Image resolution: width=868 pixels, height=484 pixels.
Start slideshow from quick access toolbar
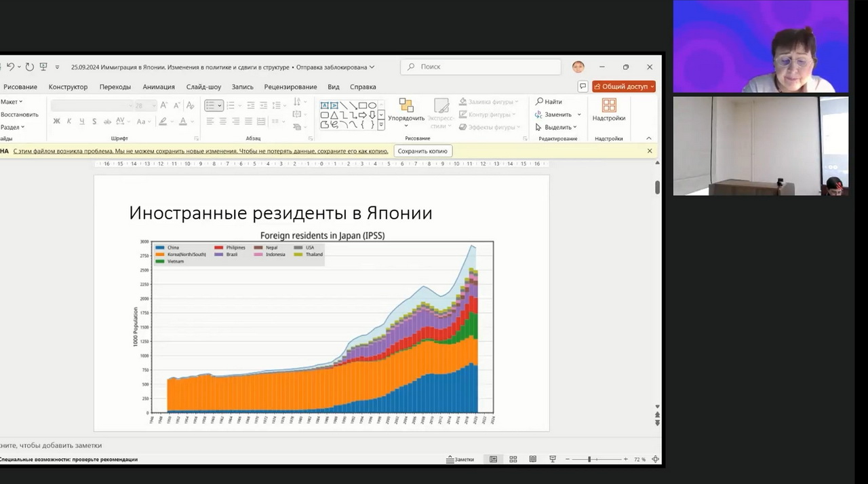(43, 67)
